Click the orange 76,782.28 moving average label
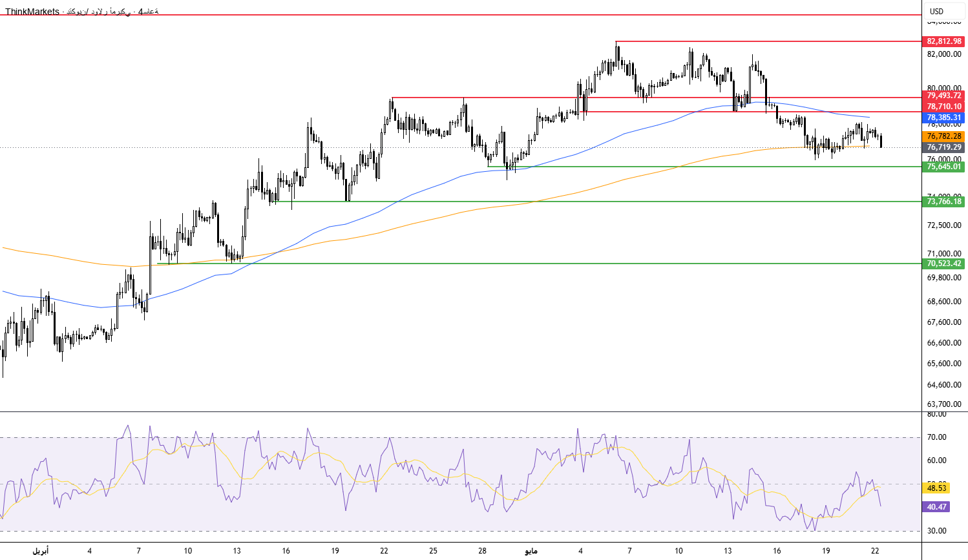The image size is (968, 560). point(944,136)
